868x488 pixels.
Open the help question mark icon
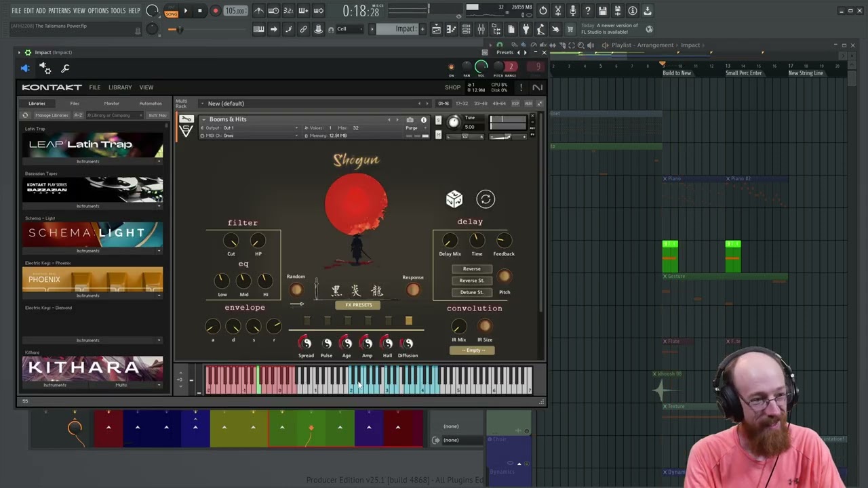pos(587,11)
